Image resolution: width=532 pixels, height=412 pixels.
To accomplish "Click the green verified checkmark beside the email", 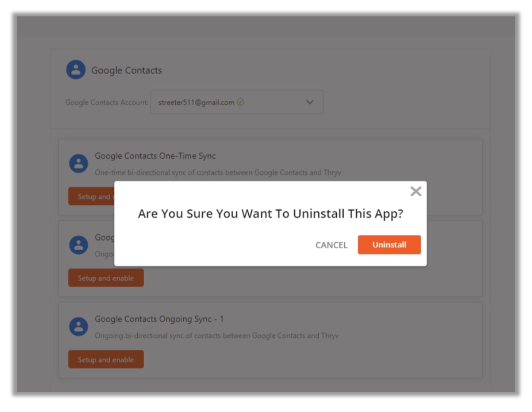I will coord(241,102).
